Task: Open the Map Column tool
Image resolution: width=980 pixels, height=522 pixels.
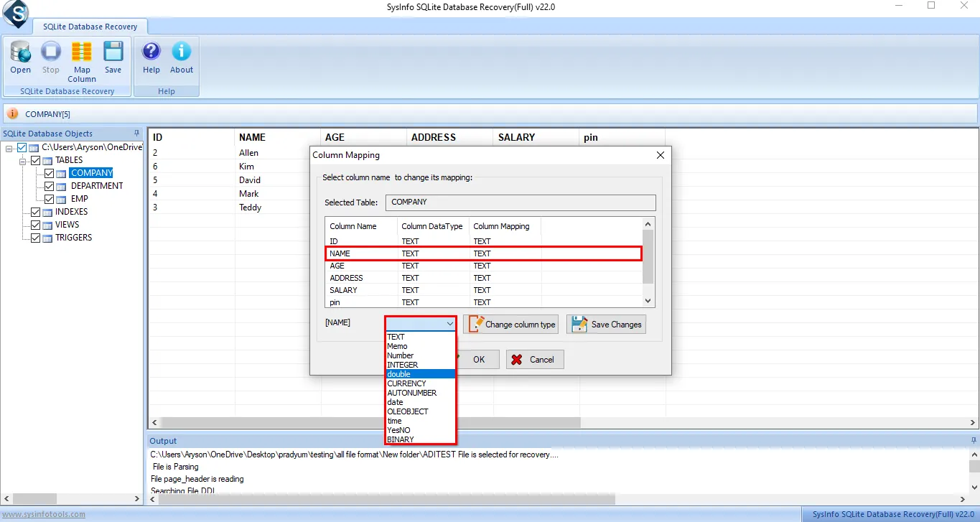Action: [82, 53]
